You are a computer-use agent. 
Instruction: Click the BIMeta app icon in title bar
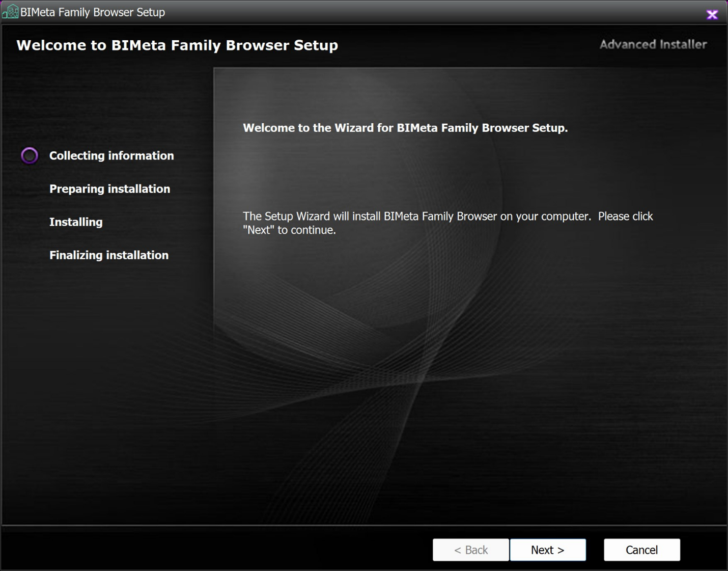[10, 12]
